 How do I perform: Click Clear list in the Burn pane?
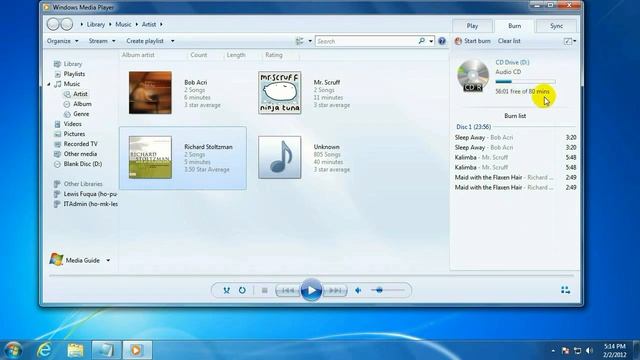tap(509, 41)
